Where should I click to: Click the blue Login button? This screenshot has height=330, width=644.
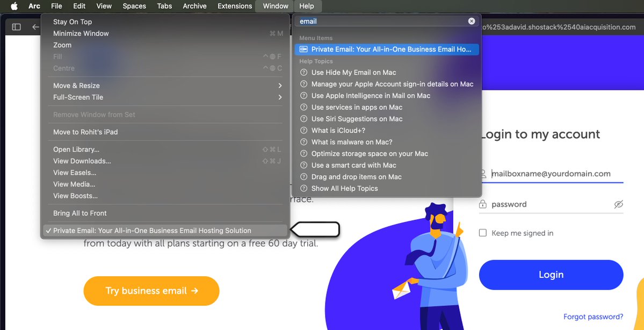pos(551,275)
